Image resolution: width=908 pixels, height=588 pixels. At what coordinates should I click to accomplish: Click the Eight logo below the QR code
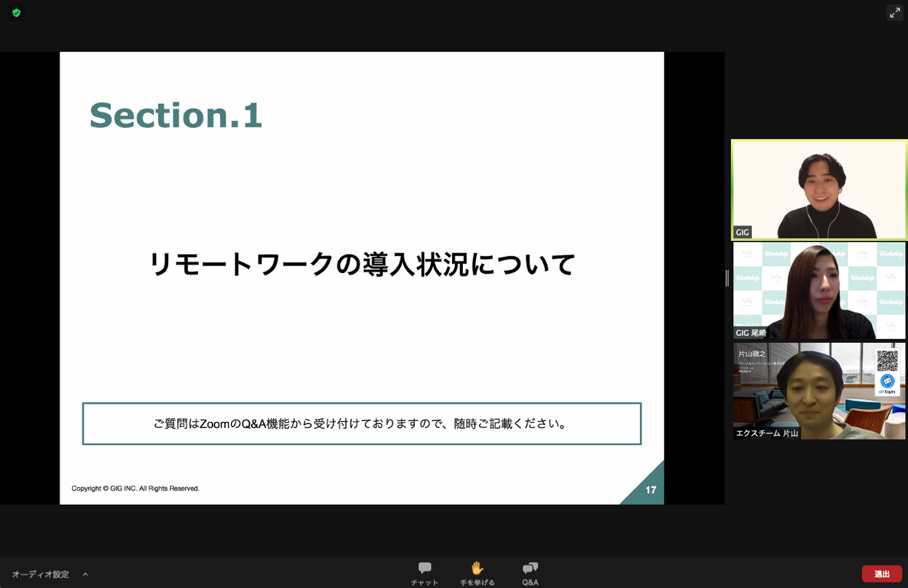pos(887,384)
